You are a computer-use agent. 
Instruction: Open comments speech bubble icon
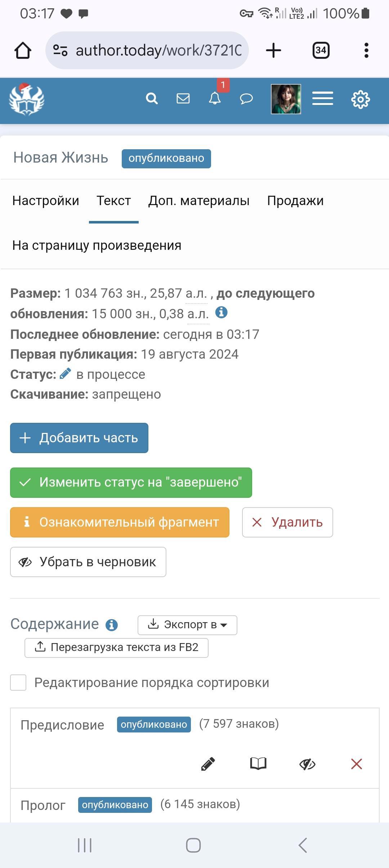(246, 98)
